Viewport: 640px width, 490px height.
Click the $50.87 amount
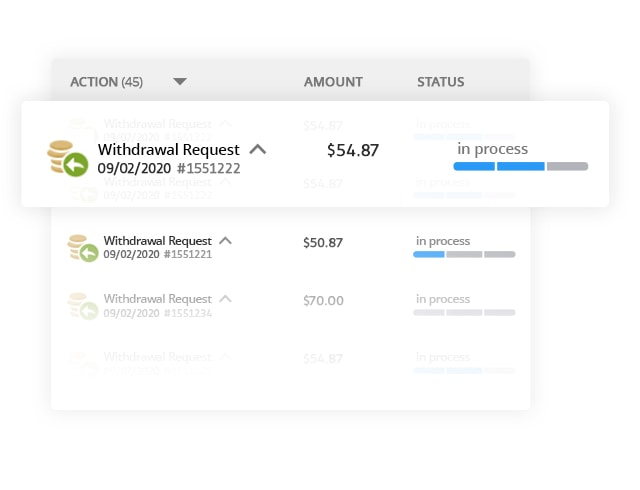[323, 243]
